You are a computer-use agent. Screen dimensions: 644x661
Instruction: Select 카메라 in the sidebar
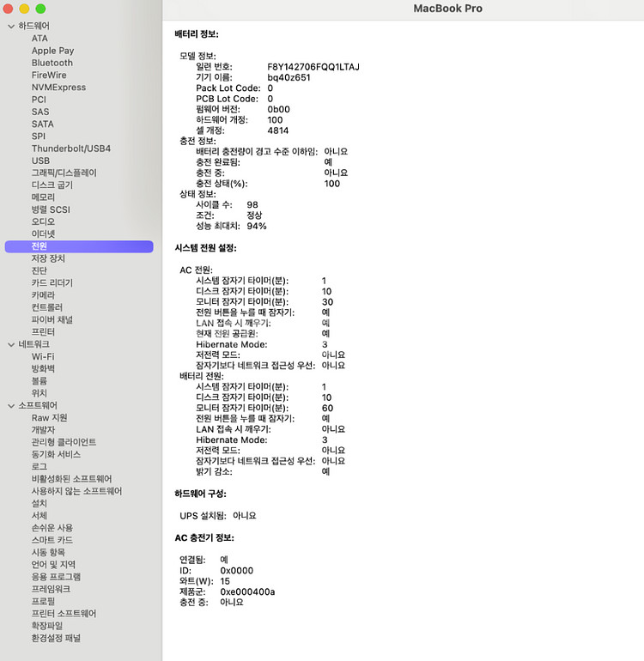click(x=43, y=295)
